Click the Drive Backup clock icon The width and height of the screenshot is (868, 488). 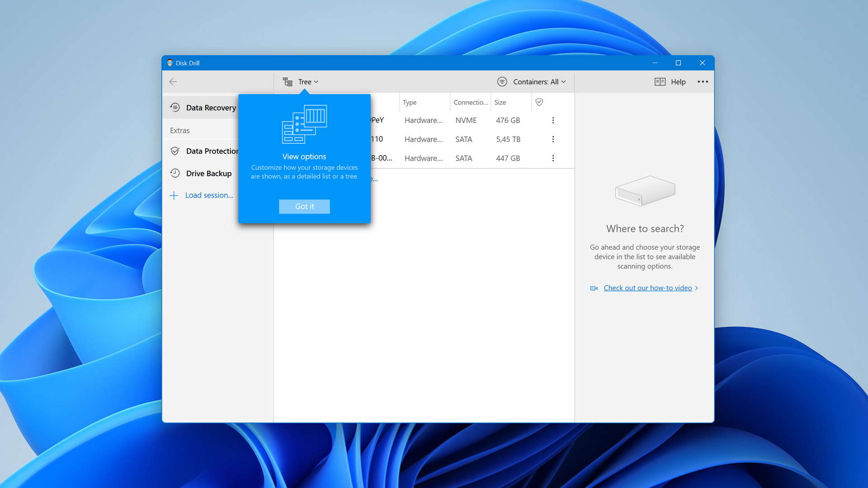point(175,173)
